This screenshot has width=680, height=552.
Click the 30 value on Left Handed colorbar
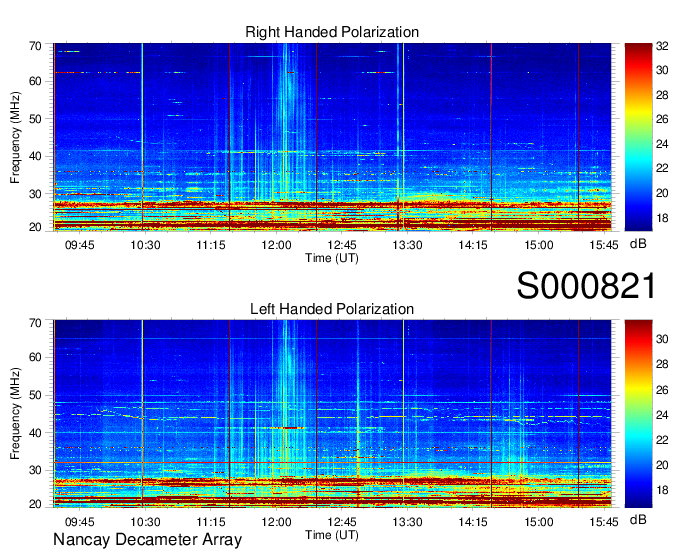[662, 339]
